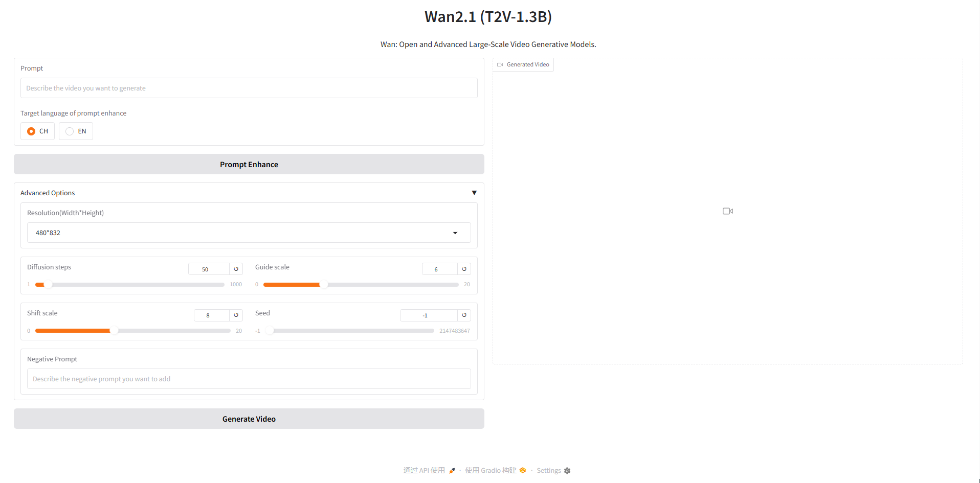Click the video placeholder icon in output
Viewport: 980px width, 483px height.
[x=728, y=211]
